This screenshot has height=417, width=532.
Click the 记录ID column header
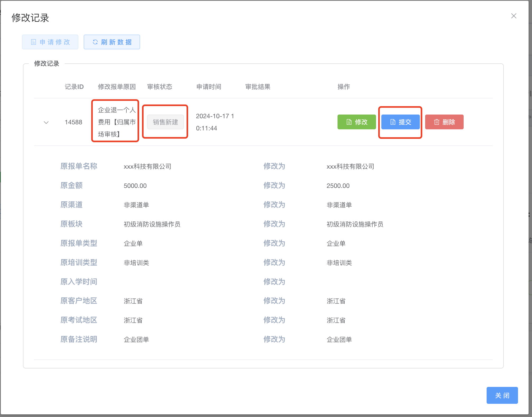click(x=74, y=87)
